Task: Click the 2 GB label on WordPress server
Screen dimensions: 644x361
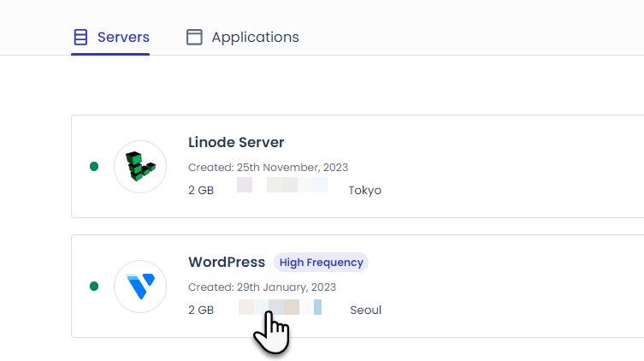Action: coord(201,310)
